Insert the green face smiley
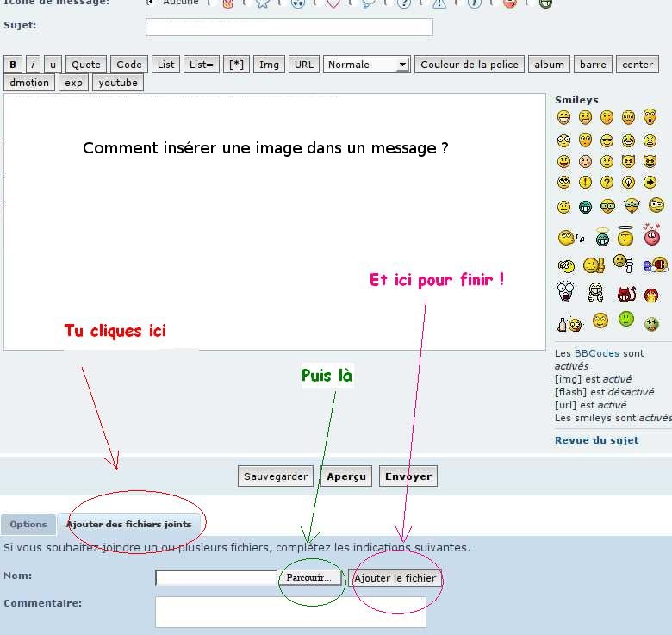Image resolution: width=672 pixels, height=635 pixels. click(626, 319)
